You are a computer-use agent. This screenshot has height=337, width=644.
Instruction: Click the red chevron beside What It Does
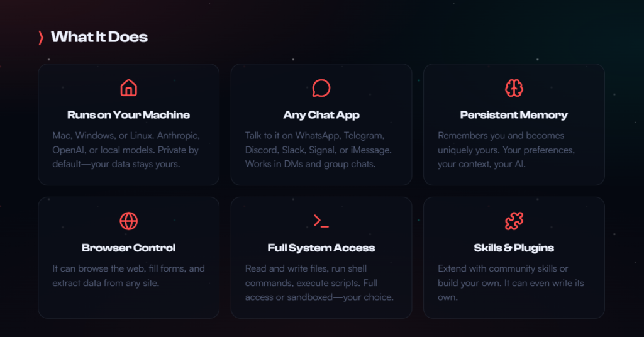click(41, 37)
